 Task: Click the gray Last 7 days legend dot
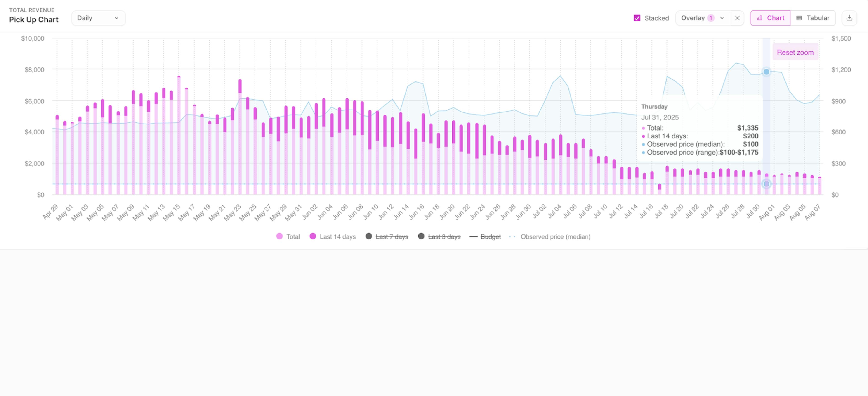click(x=369, y=236)
